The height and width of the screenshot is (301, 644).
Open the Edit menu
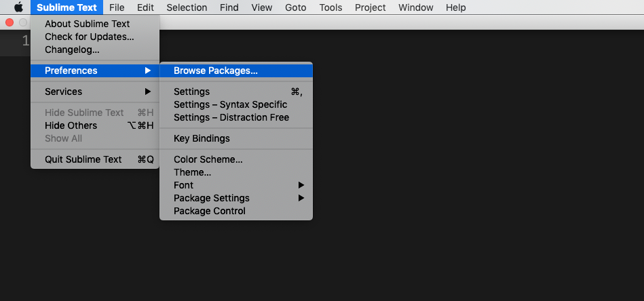145,7
